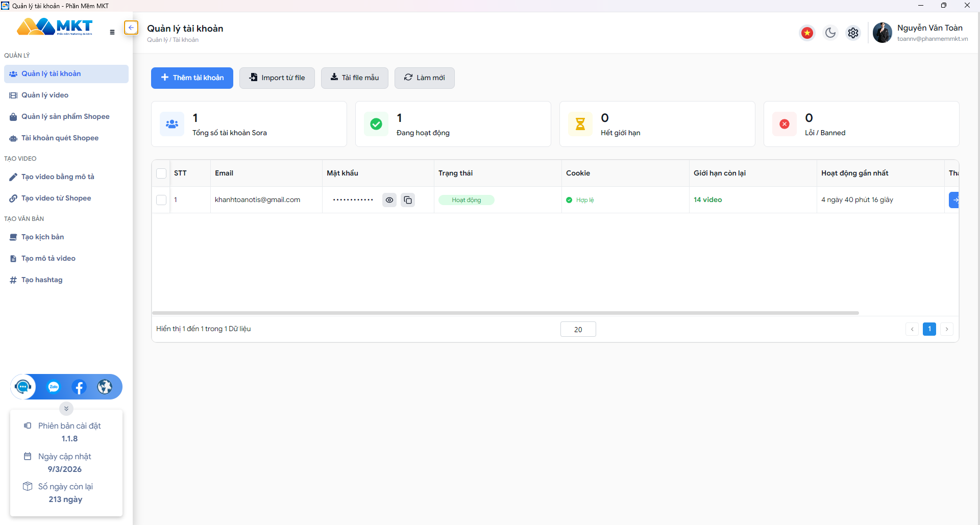Check the select-all checkbox in table header

click(x=161, y=173)
